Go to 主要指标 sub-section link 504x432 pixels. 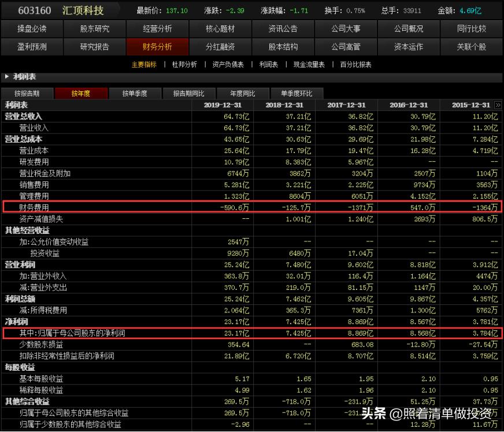(144, 65)
